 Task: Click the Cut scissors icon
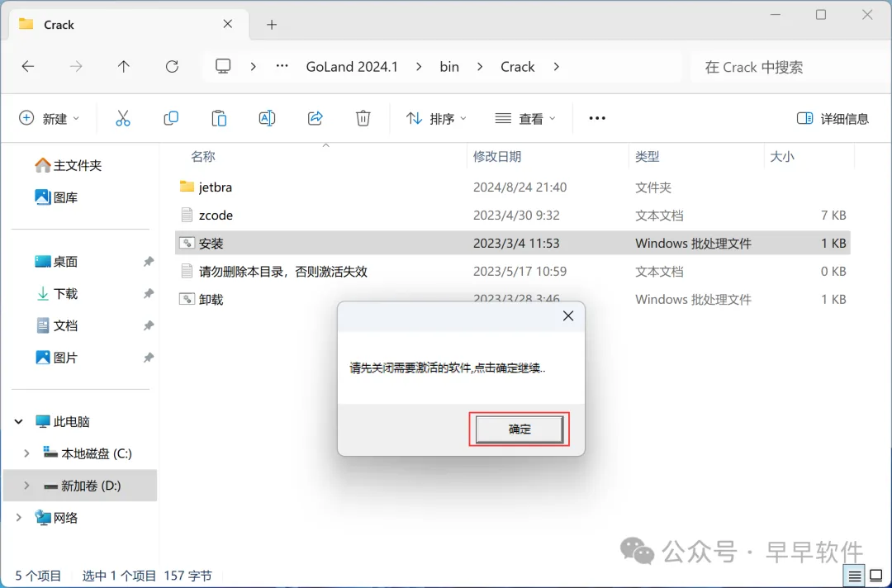(122, 118)
